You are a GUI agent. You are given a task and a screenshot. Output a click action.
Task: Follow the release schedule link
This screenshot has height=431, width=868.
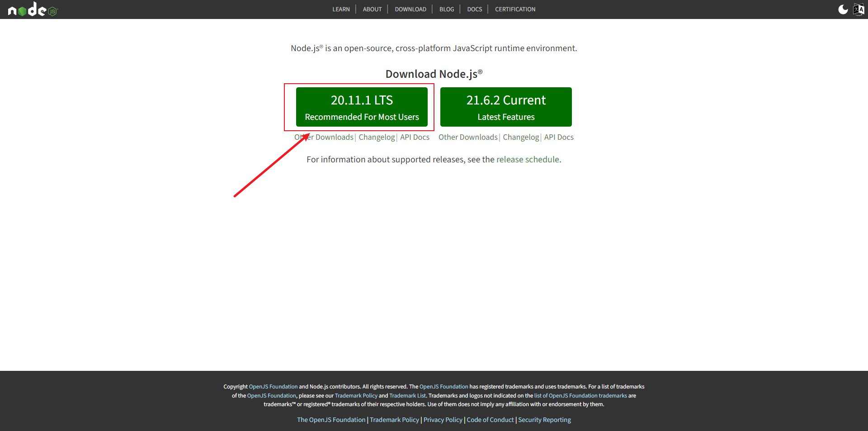point(528,160)
